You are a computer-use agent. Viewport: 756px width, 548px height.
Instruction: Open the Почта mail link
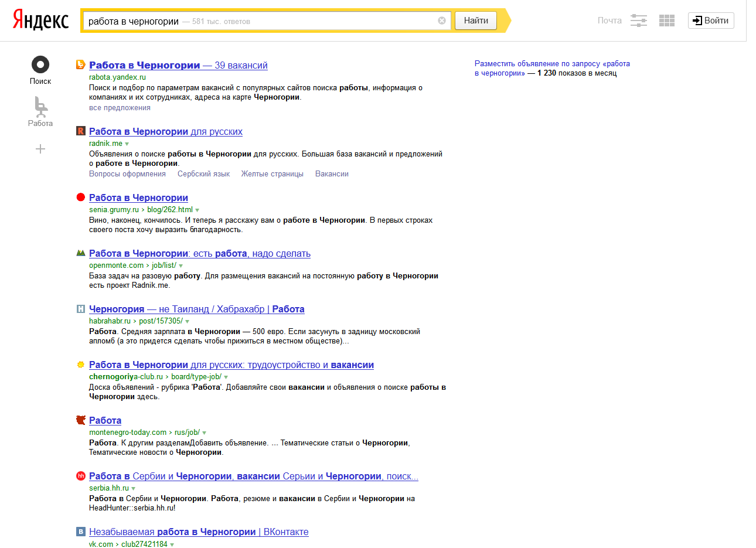coord(609,21)
